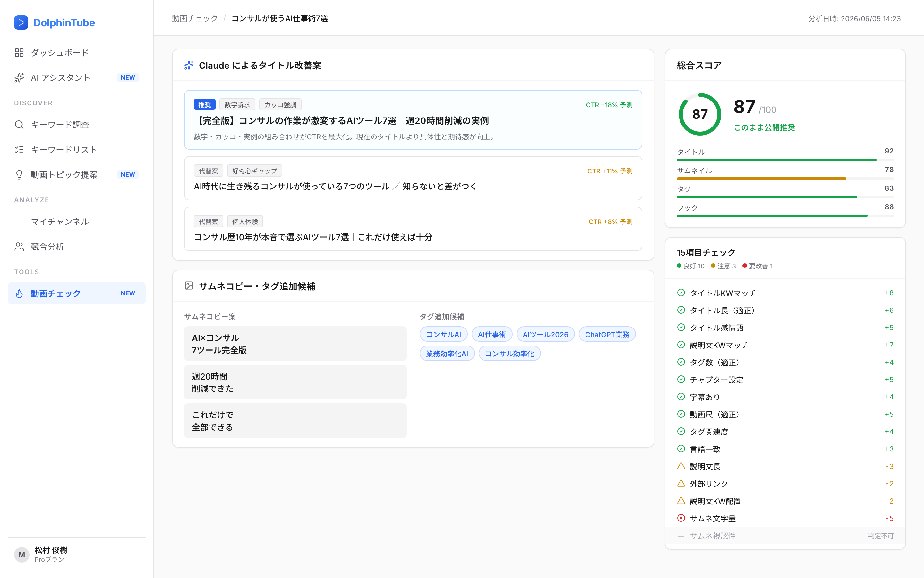Open マイチャンネル page
The image size is (924, 578).
click(x=76, y=222)
